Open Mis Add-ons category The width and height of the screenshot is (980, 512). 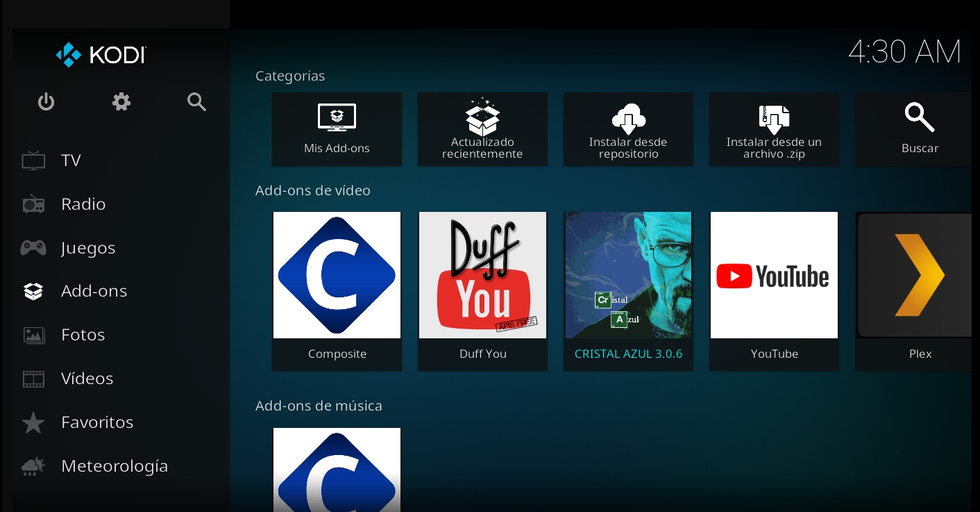pyautogui.click(x=337, y=129)
